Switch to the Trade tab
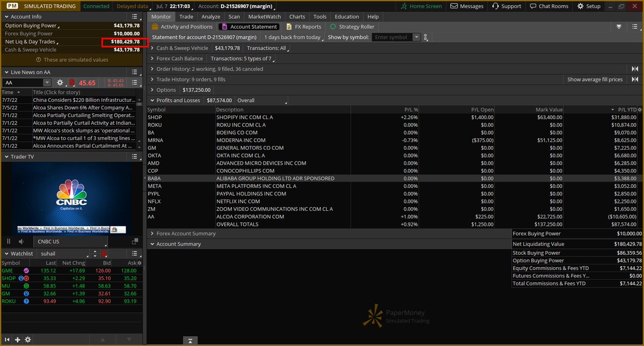Viewport: 644px width, 346px height. point(186,17)
